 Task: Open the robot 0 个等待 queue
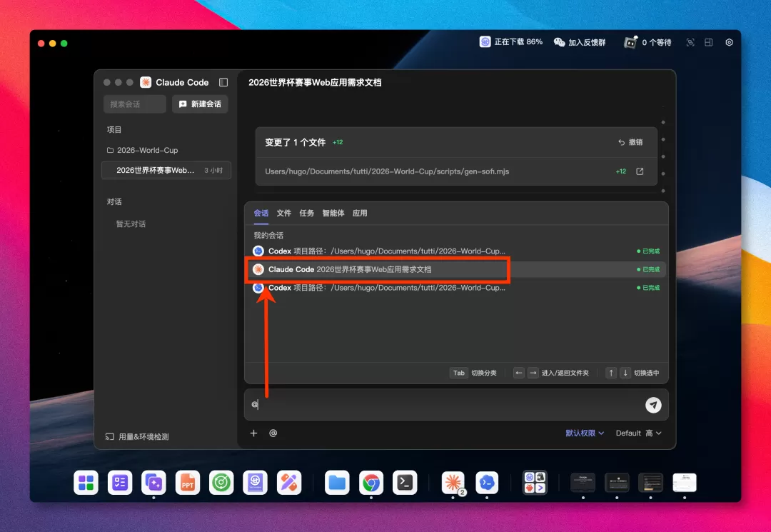point(647,42)
